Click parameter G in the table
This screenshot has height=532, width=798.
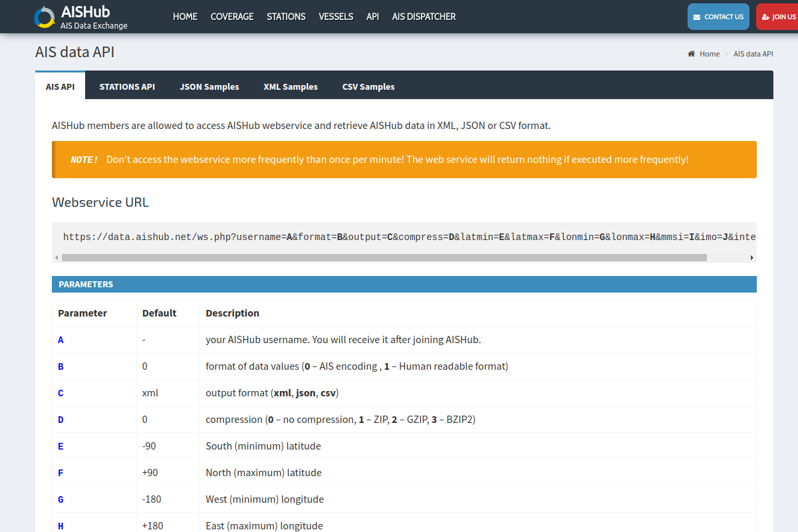pos(61,499)
